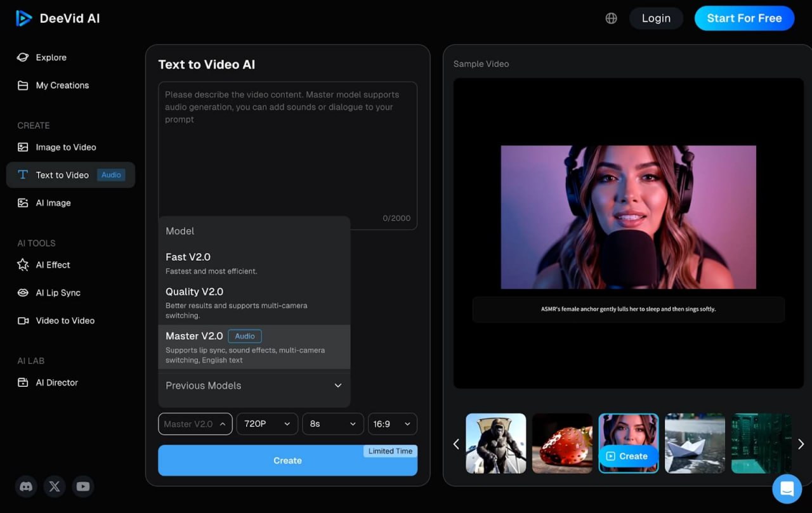The width and height of the screenshot is (812, 513).
Task: Go to previous sample video arrow
Action: point(455,444)
